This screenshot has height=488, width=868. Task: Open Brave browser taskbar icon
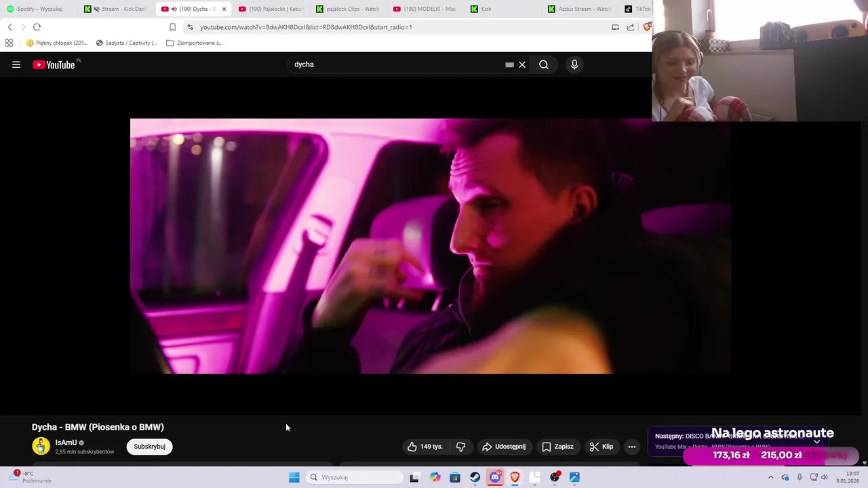pos(515,477)
